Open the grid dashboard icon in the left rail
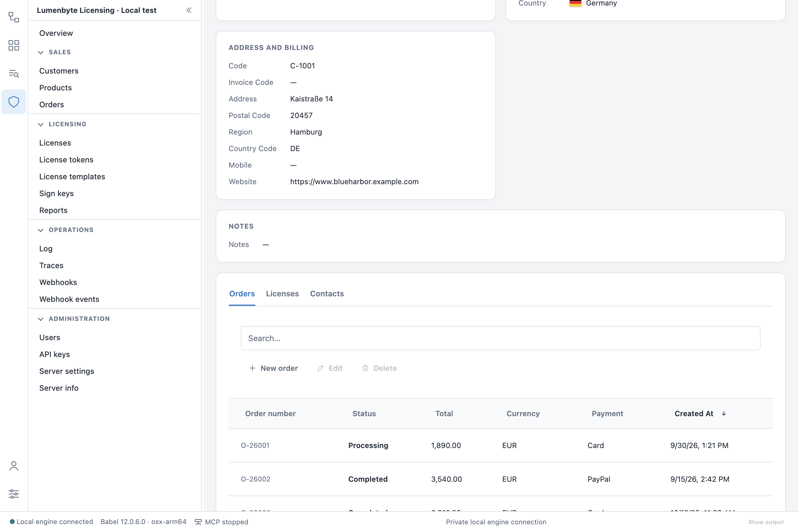Image resolution: width=798 pixels, height=532 pixels. click(13, 45)
